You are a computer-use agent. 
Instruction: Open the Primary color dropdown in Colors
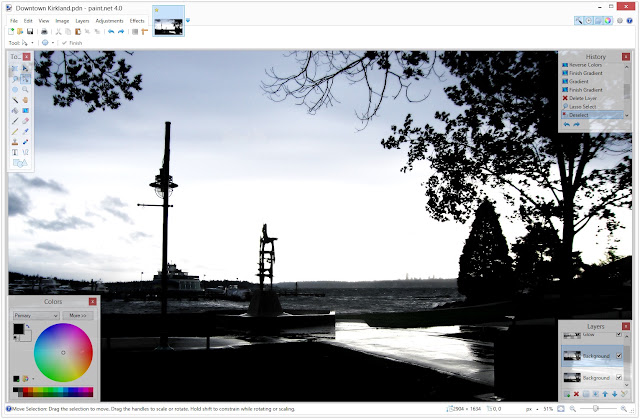pyautogui.click(x=36, y=315)
